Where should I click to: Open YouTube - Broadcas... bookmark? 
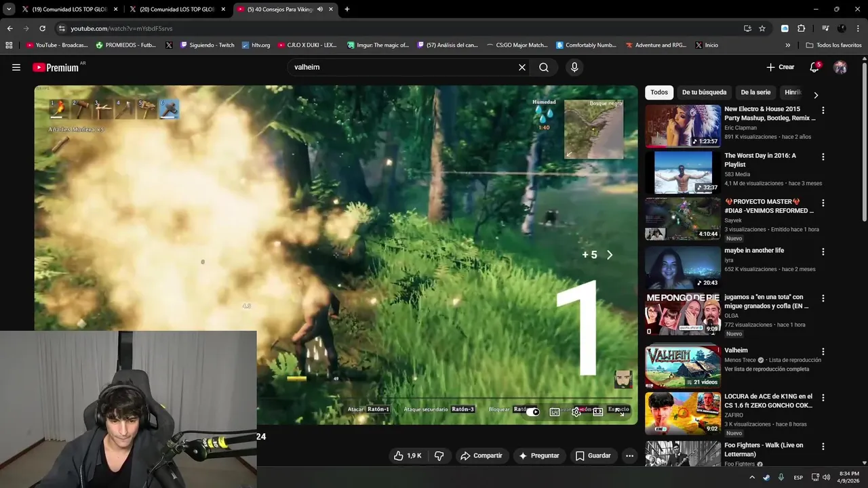[x=57, y=45]
